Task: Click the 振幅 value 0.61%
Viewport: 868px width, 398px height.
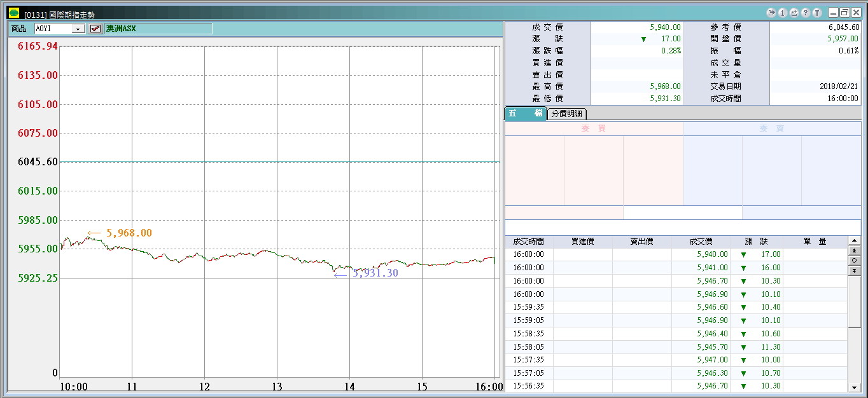Action: [849, 51]
